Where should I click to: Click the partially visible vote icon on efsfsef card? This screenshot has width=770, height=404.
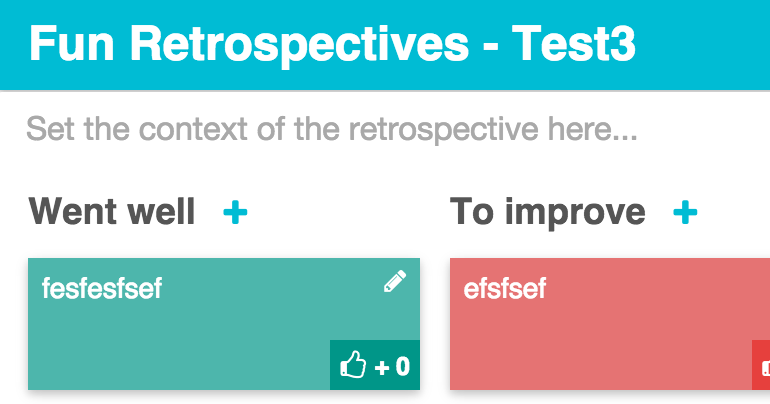764,366
